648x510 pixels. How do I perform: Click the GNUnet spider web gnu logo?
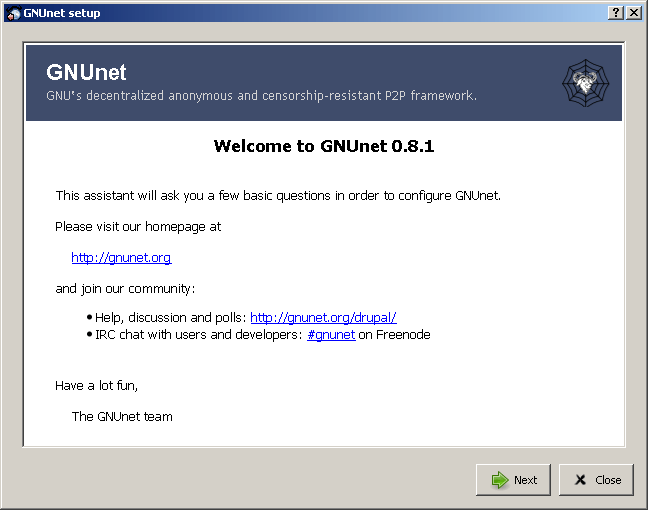click(x=586, y=83)
